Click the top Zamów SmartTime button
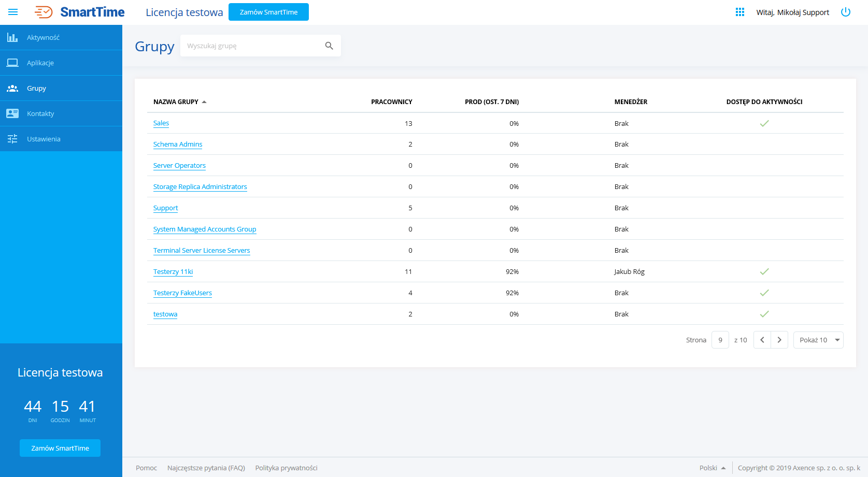Image resolution: width=868 pixels, height=477 pixels. pos(268,12)
